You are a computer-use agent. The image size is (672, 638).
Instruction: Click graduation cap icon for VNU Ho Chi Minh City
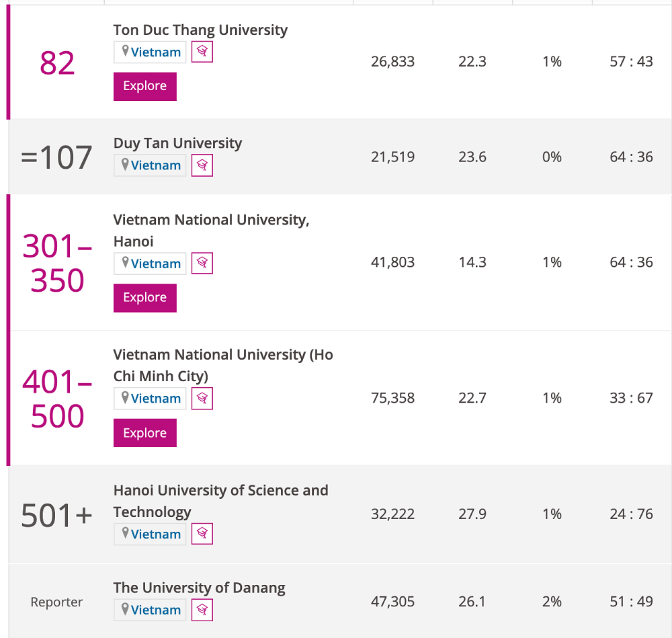202,398
